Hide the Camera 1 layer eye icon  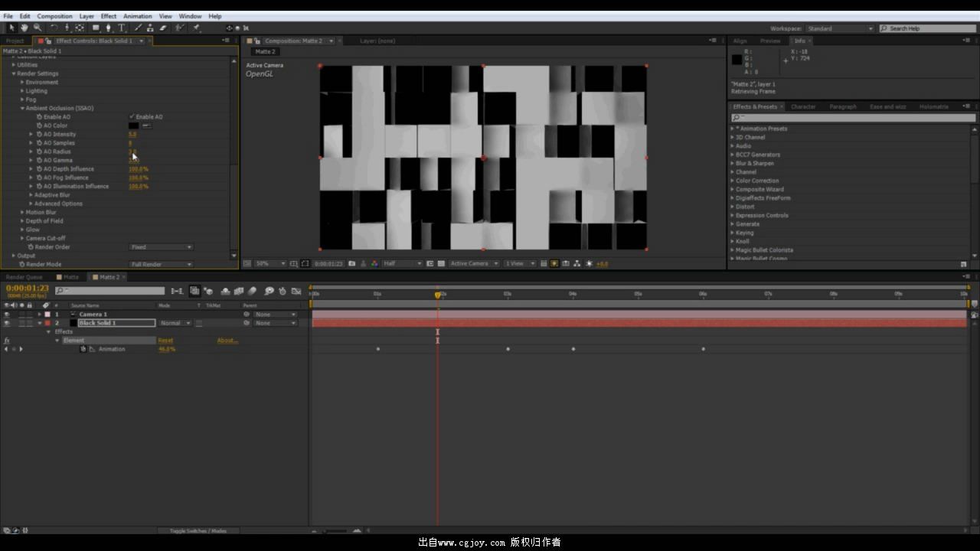[x=7, y=315]
